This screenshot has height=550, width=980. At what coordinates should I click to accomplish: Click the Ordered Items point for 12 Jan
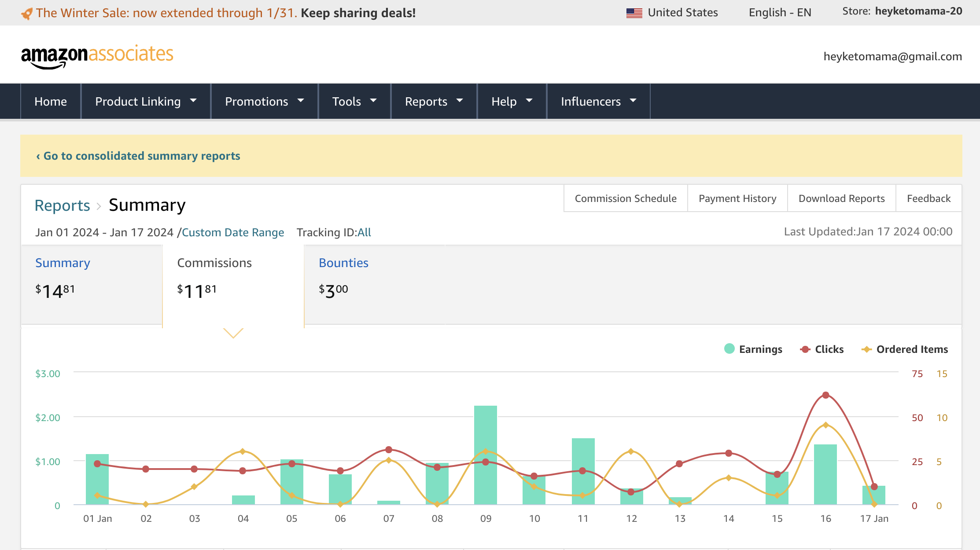coord(631,451)
